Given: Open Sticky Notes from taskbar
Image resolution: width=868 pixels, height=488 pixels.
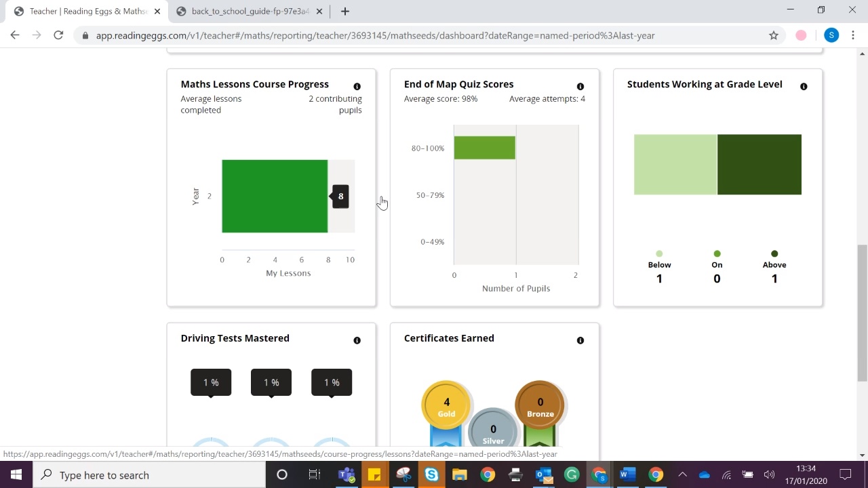Looking at the screenshot, I should 374,475.
